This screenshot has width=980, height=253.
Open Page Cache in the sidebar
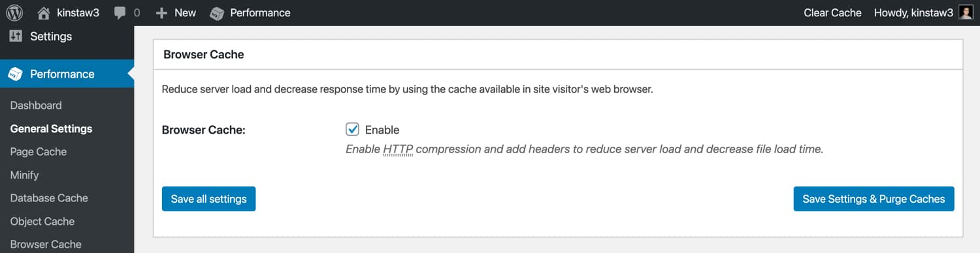[39, 152]
